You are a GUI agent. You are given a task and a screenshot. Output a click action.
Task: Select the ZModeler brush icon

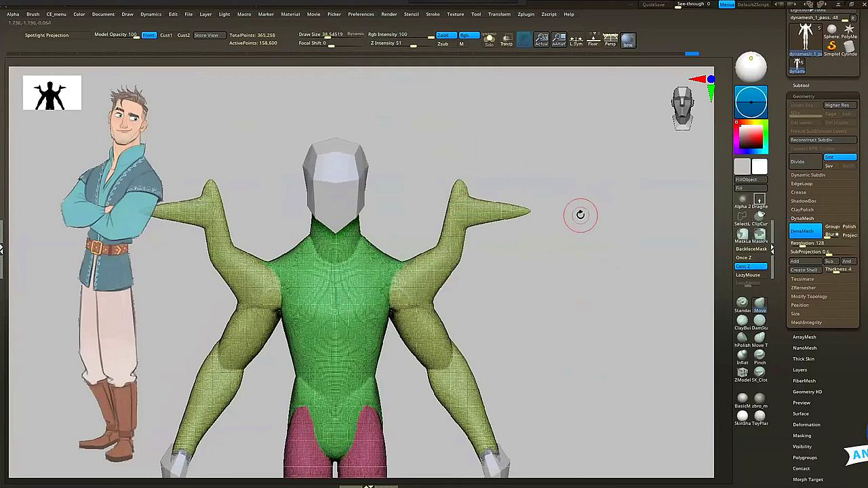click(x=743, y=372)
